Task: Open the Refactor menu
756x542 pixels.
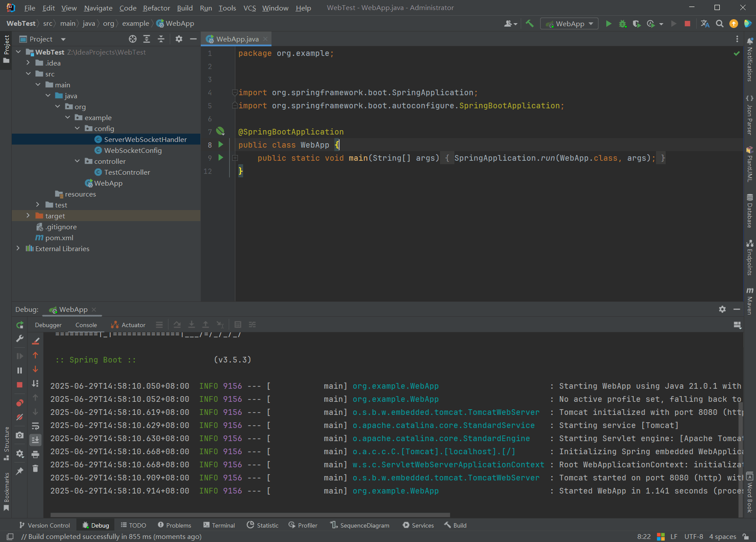Action: [x=156, y=8]
